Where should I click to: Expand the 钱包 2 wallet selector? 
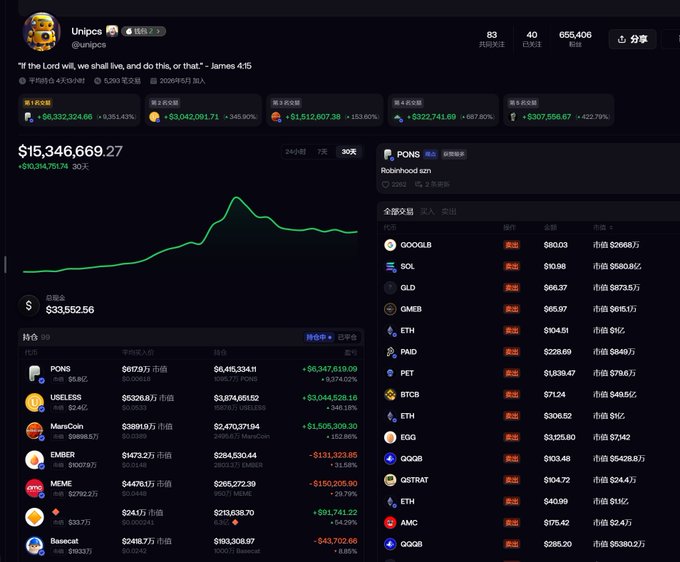point(144,31)
